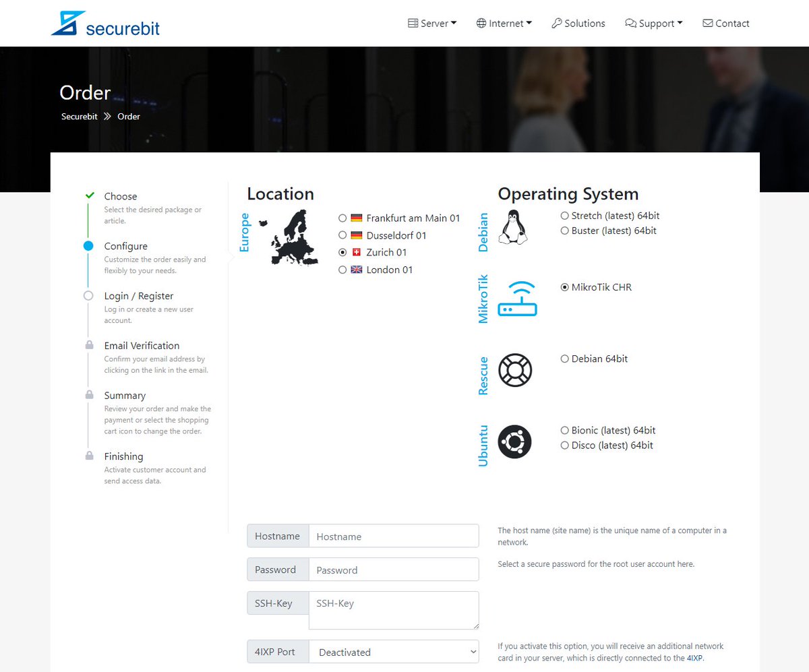Click the lock icon at Email Verification
Viewport: 809px width, 672px height.
pyautogui.click(x=89, y=345)
